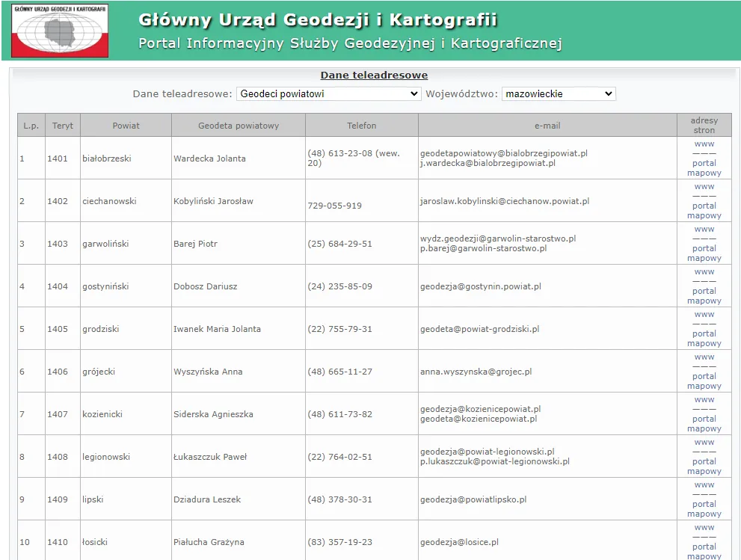Select the name Dobosz Dariusz

(205, 286)
